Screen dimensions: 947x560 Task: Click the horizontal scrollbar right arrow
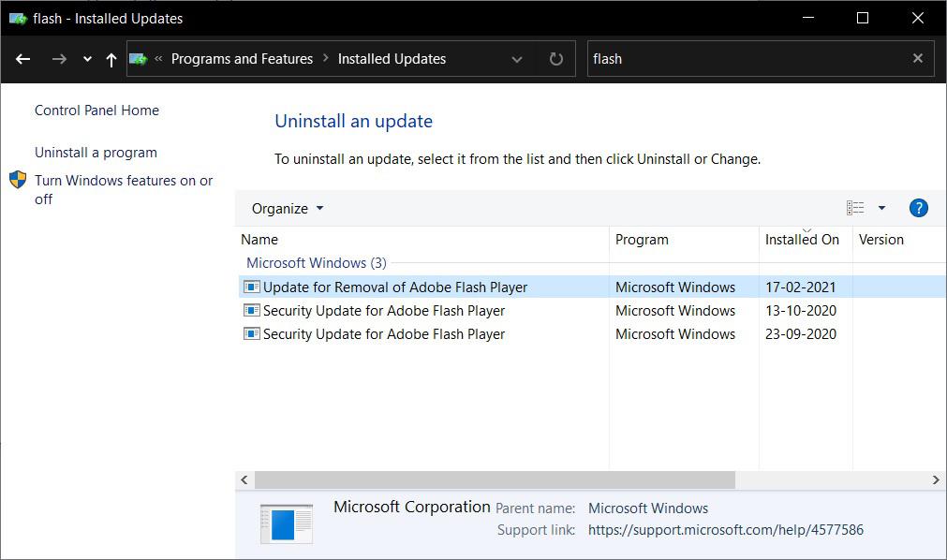(x=936, y=479)
